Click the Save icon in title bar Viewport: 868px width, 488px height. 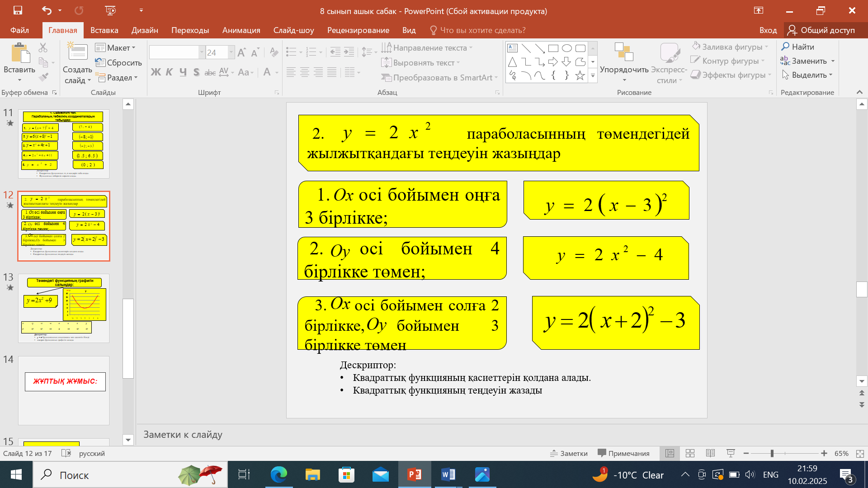18,10
